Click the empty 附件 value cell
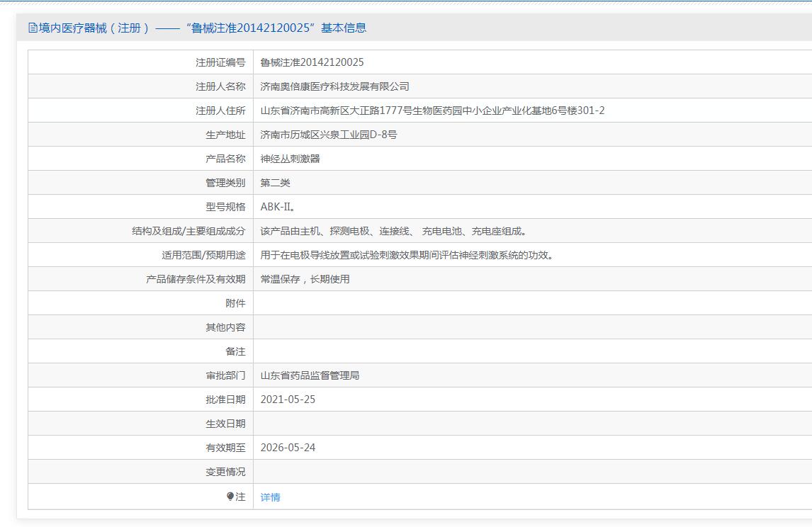The width and height of the screenshot is (812, 527). (531, 303)
